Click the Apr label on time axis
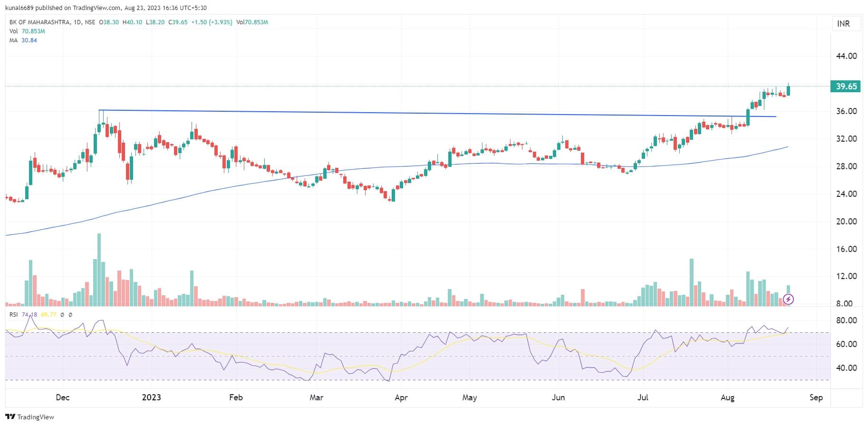 (x=401, y=397)
